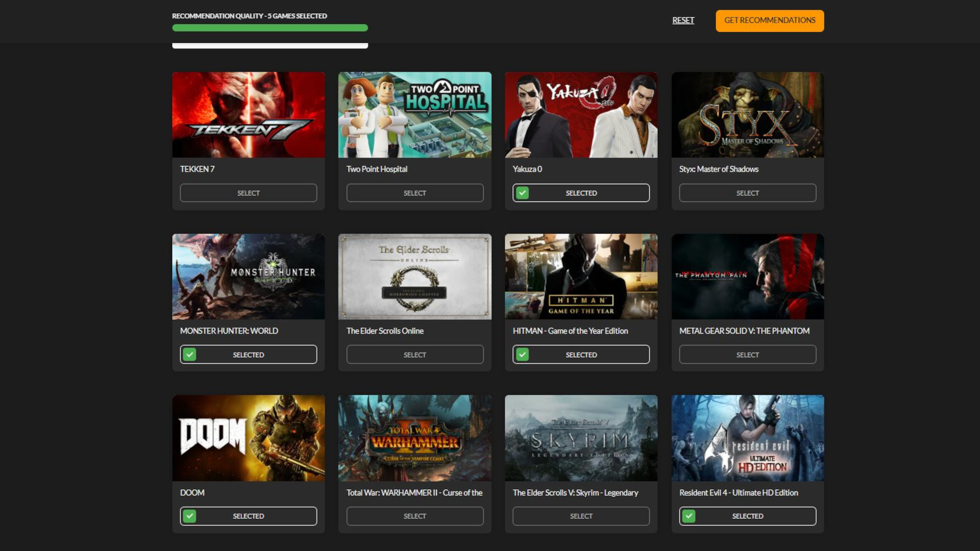
Task: Deselect HITMAN Game of the Year via its Selected button
Action: [x=581, y=355]
